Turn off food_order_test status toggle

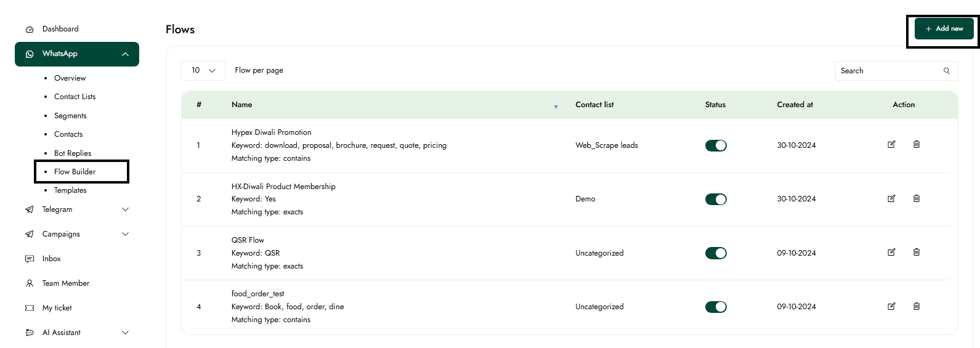(715, 307)
